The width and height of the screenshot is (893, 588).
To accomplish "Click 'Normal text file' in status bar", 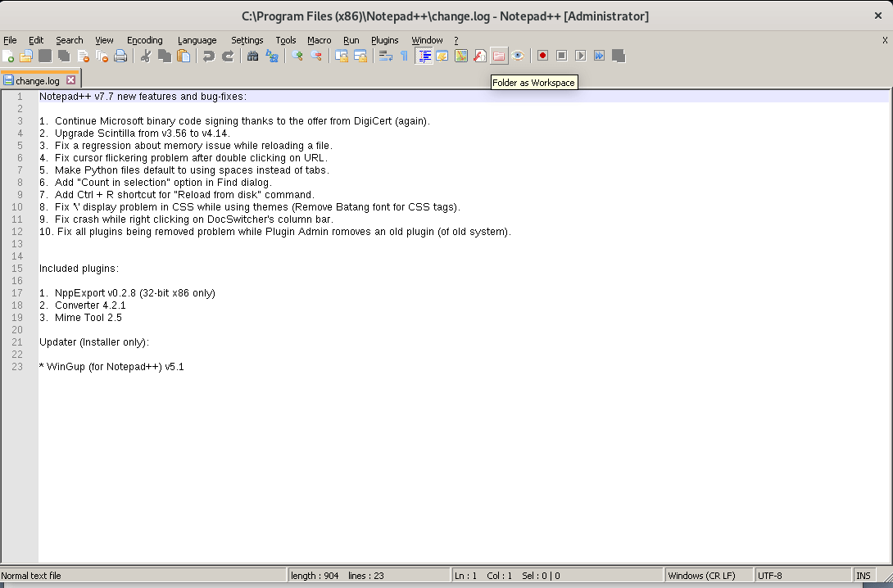I will pyautogui.click(x=31, y=576).
